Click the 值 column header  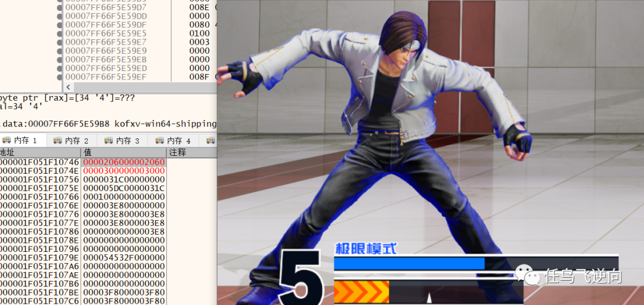pos(123,153)
